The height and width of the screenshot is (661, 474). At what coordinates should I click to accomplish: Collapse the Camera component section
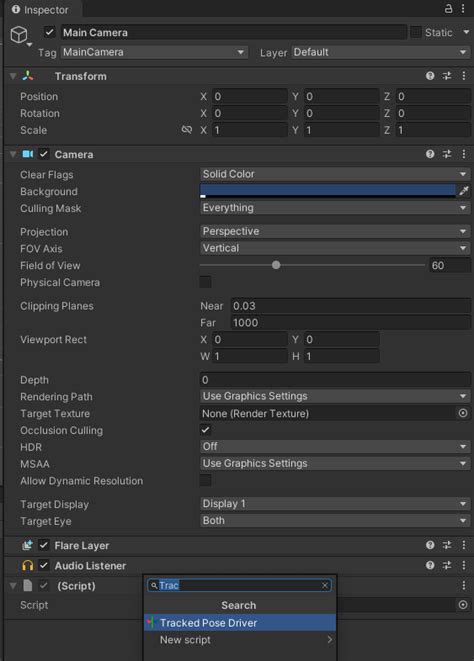coord(13,154)
